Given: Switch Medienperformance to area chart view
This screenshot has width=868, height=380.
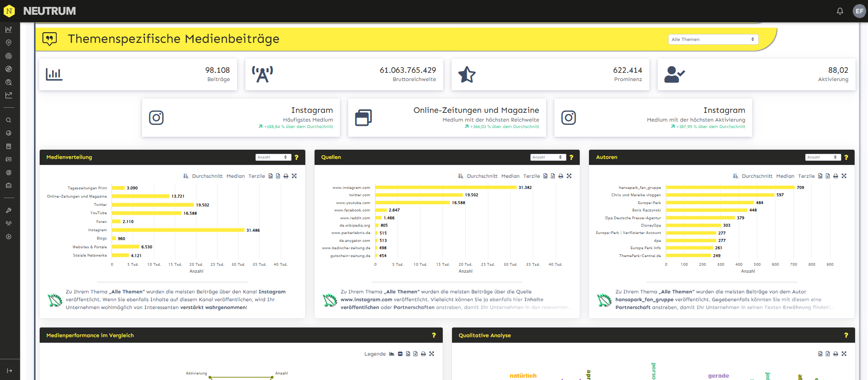Looking at the screenshot, I should [392, 354].
